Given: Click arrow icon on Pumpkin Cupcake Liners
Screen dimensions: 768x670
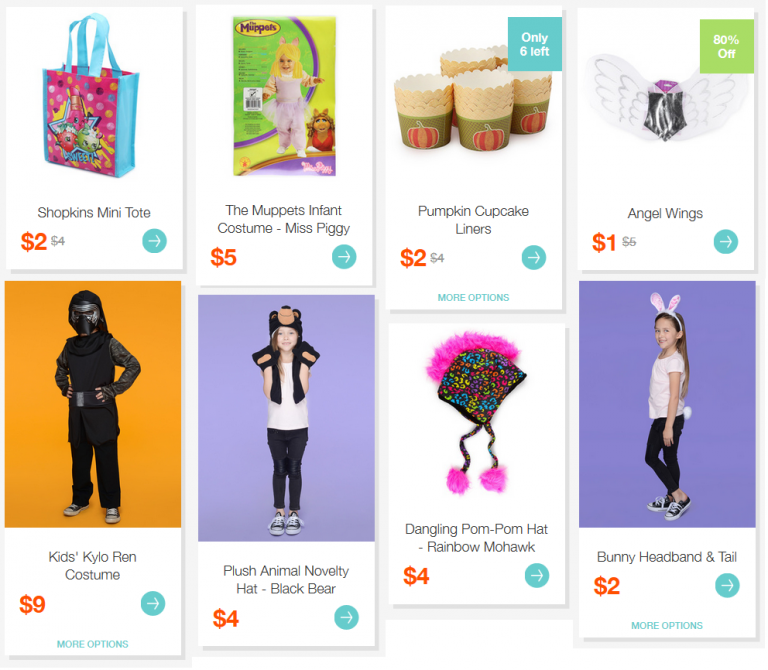Looking at the screenshot, I should pyautogui.click(x=533, y=257).
